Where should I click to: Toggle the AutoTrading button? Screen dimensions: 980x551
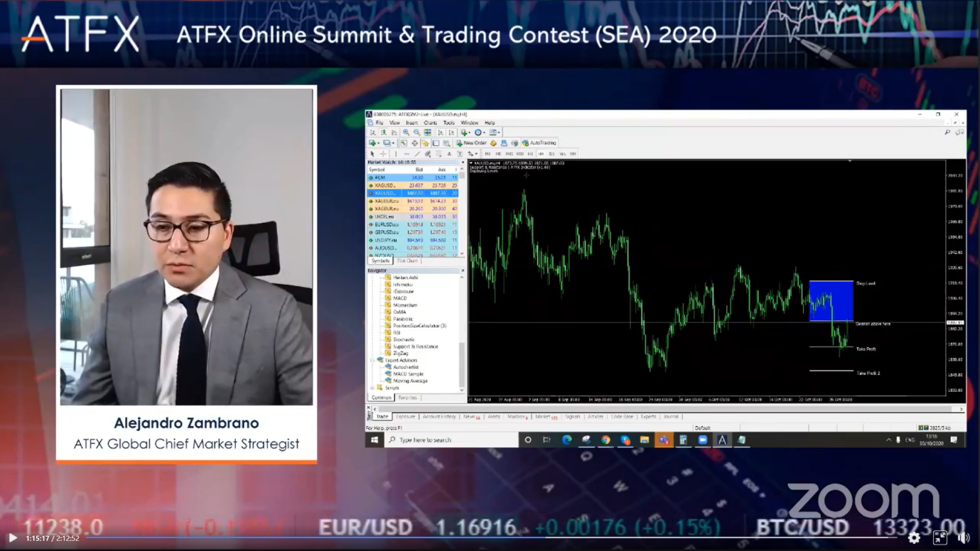point(539,143)
